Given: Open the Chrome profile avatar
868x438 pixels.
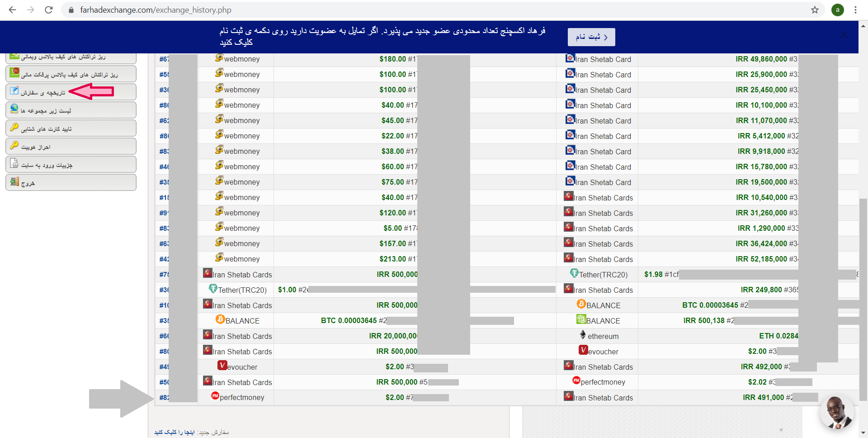Looking at the screenshot, I should click(x=837, y=10).
